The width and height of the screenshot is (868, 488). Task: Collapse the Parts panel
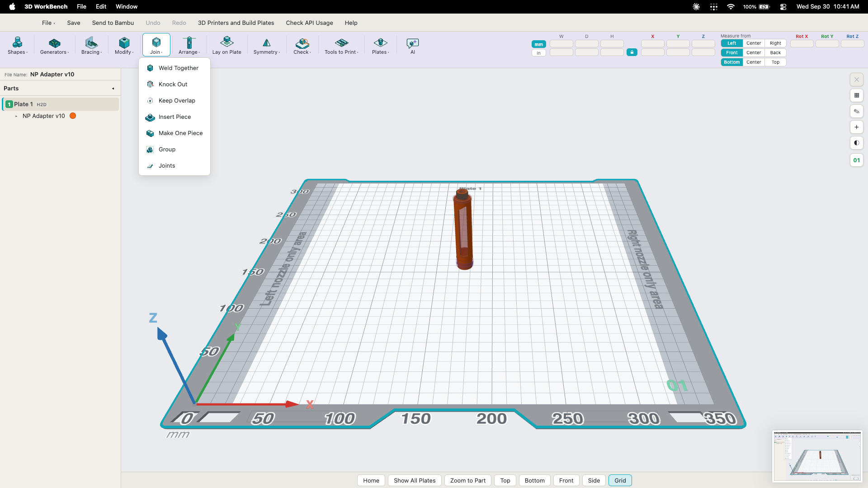click(x=113, y=89)
